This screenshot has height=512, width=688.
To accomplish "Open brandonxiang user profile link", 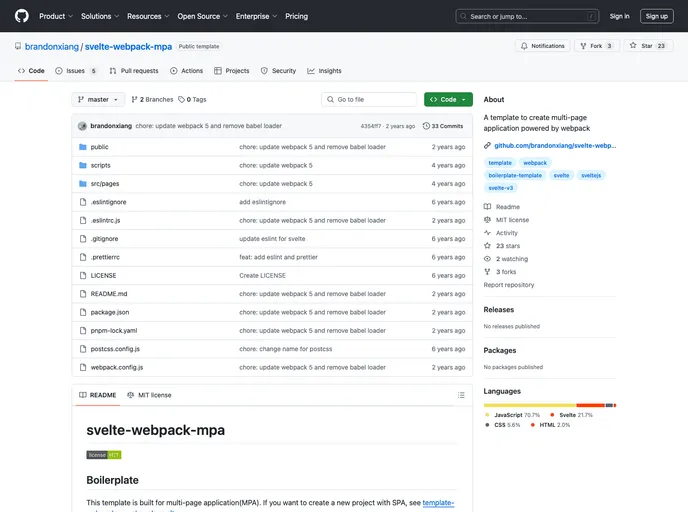I will tap(52, 47).
